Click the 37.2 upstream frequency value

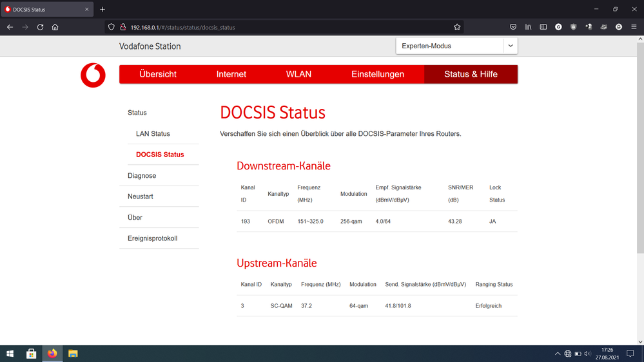306,306
